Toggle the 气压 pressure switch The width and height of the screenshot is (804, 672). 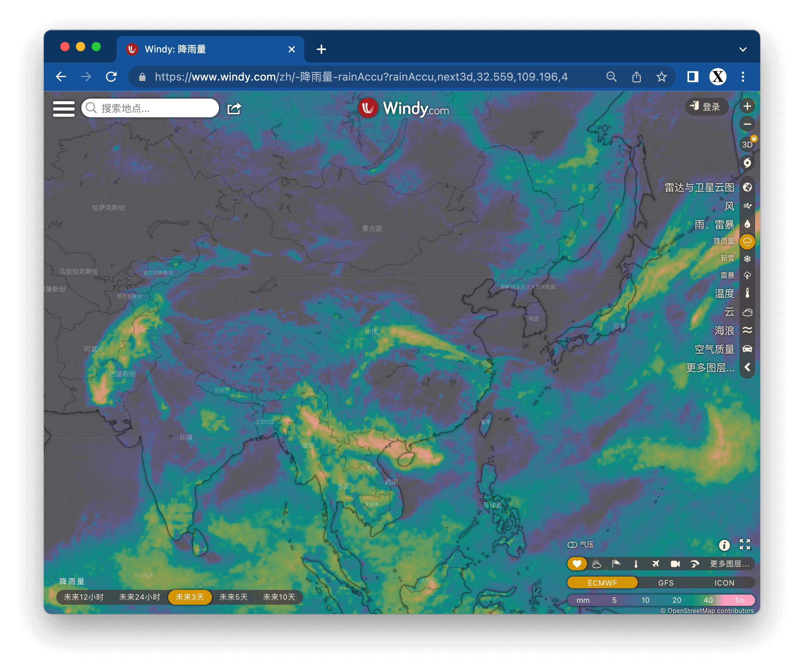pyautogui.click(x=572, y=544)
